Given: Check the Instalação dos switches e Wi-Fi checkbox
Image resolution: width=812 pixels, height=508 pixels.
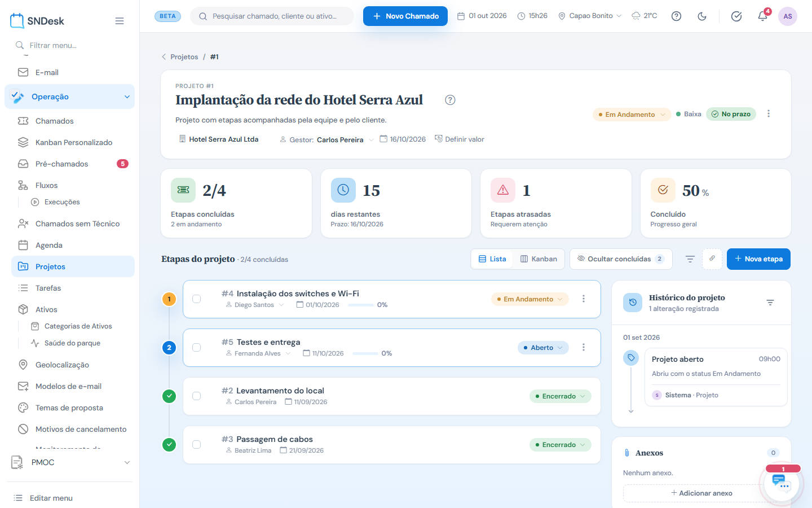Looking at the screenshot, I should [x=197, y=299].
